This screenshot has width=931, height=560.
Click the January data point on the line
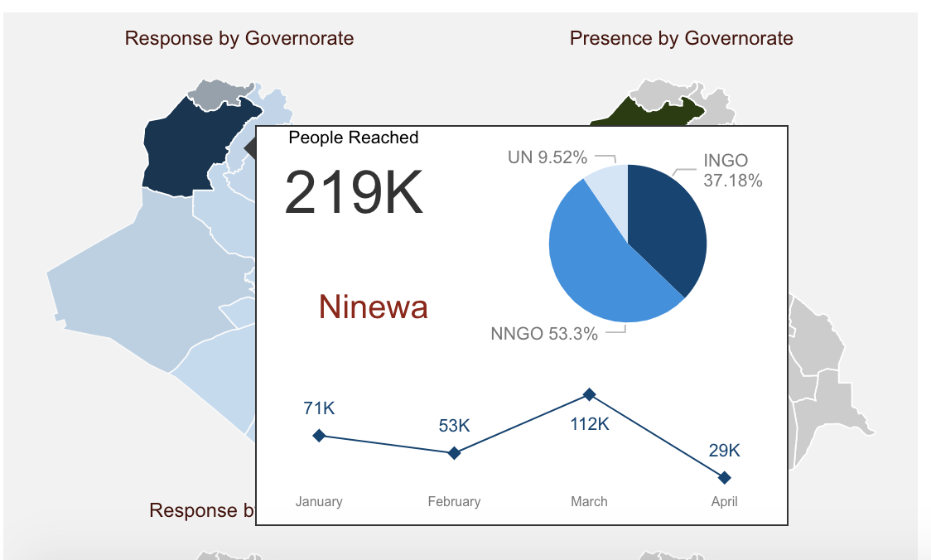tap(319, 436)
